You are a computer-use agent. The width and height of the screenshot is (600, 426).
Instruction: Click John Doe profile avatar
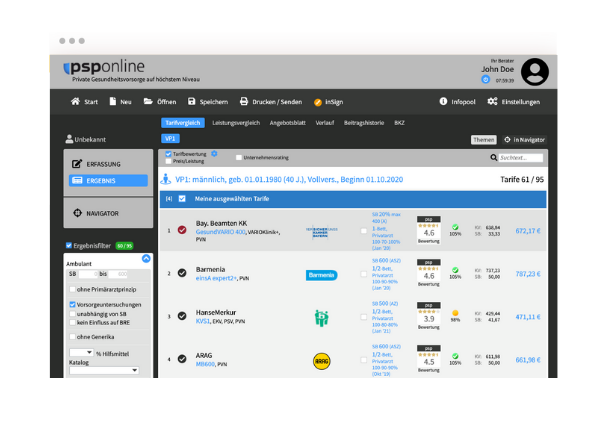[535, 72]
